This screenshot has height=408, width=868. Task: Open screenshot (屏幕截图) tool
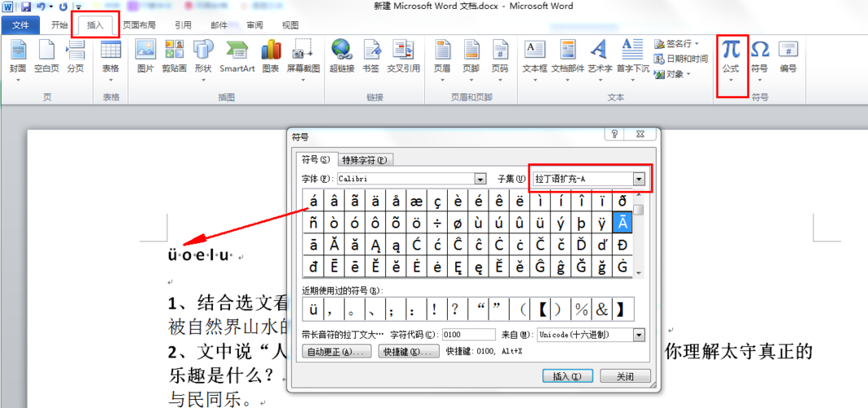[x=303, y=60]
